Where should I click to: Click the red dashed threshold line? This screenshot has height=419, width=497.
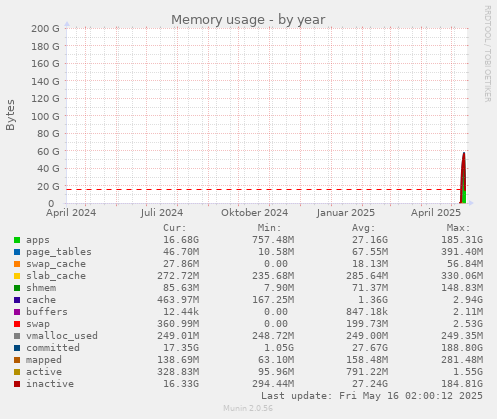[263, 190]
